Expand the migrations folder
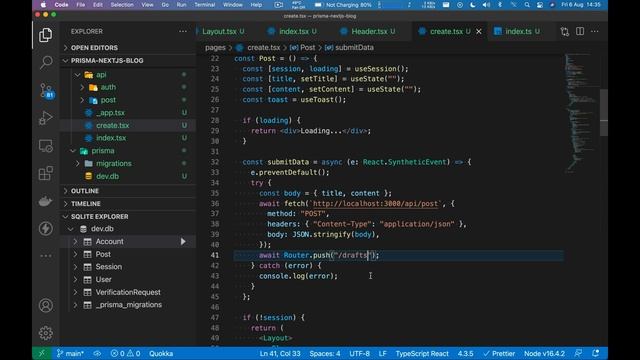The image size is (640, 360). tap(78, 163)
